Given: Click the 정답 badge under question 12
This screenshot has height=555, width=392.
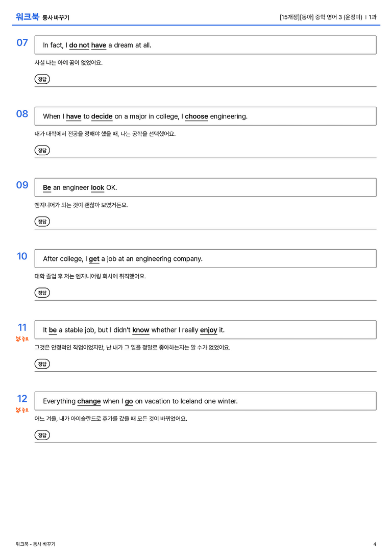Looking at the screenshot, I should click(42, 435).
